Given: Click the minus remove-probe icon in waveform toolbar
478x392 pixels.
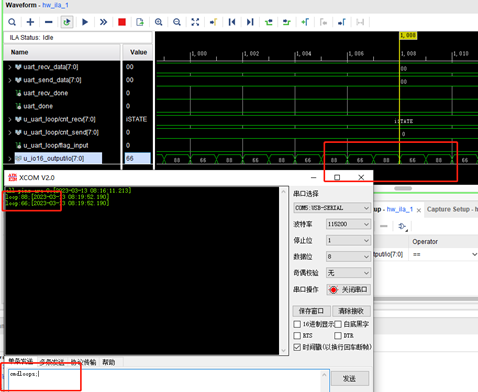Looking at the screenshot, I should pos(49,22).
